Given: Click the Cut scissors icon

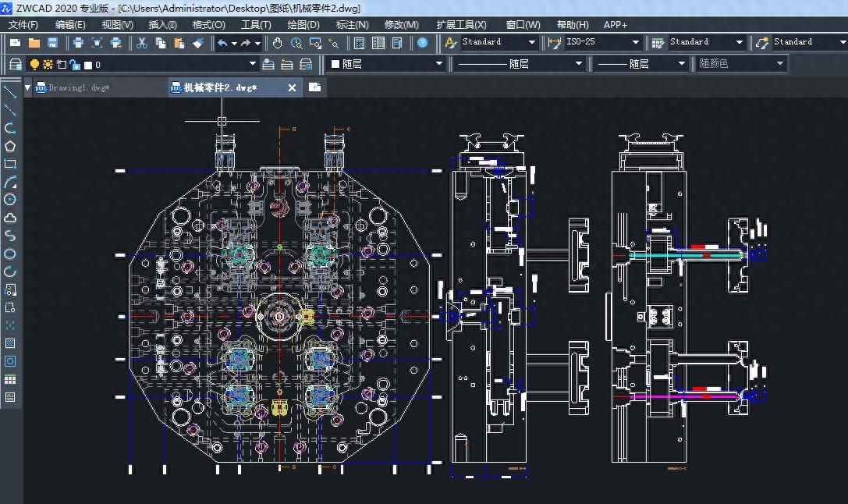Looking at the screenshot, I should (x=141, y=43).
